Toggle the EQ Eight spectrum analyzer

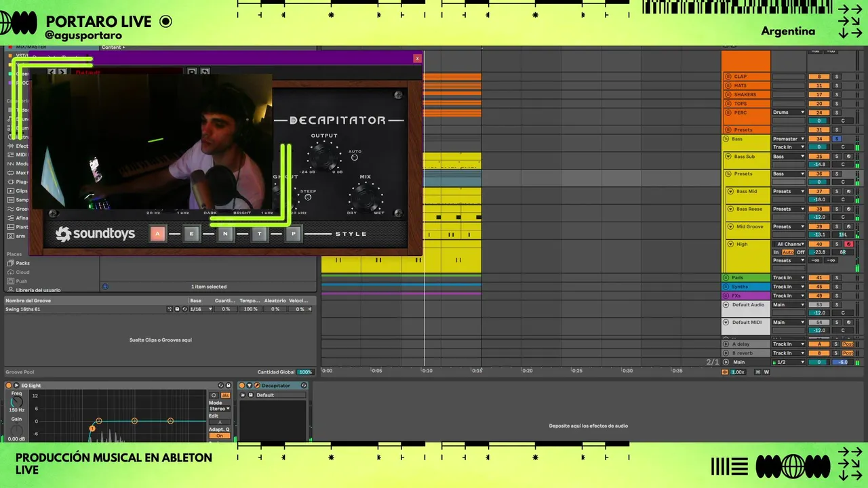point(226,395)
